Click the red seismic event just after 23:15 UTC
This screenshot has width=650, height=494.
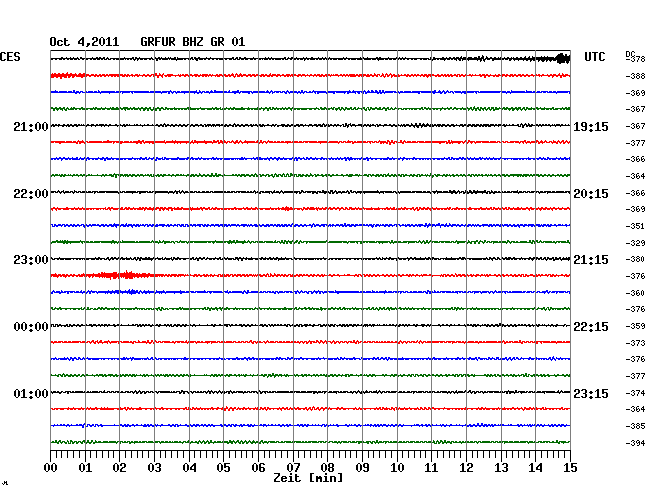coord(119,275)
